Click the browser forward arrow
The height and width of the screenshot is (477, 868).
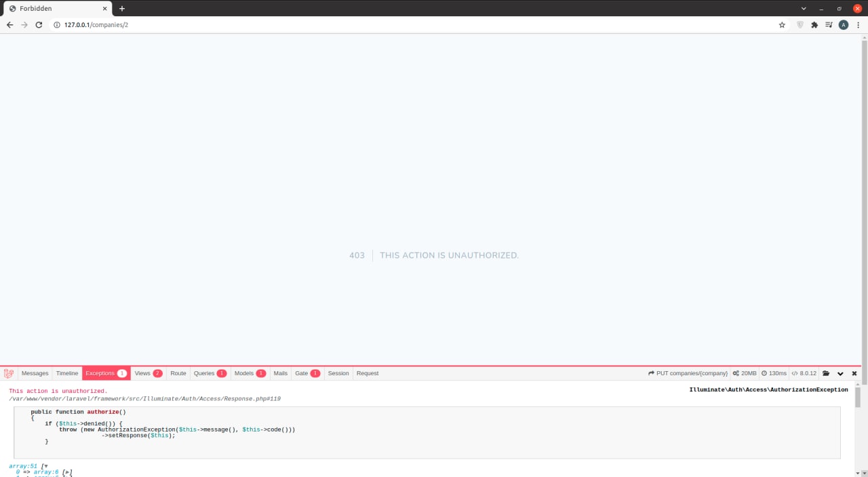click(24, 24)
